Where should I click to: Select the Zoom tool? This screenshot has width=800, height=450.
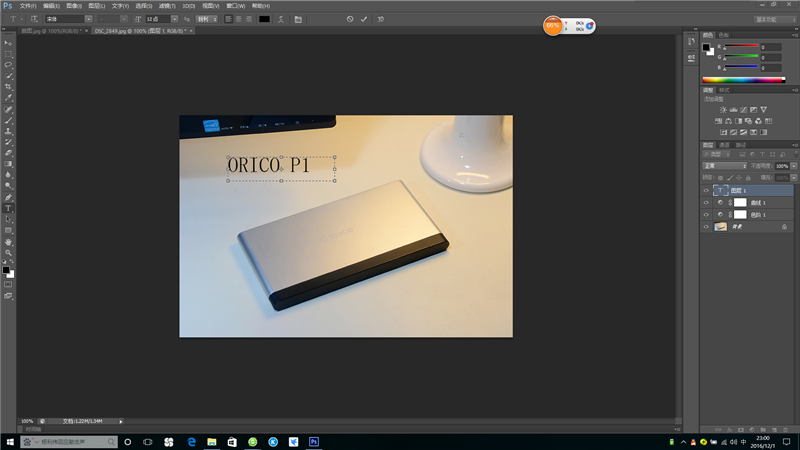coord(8,253)
